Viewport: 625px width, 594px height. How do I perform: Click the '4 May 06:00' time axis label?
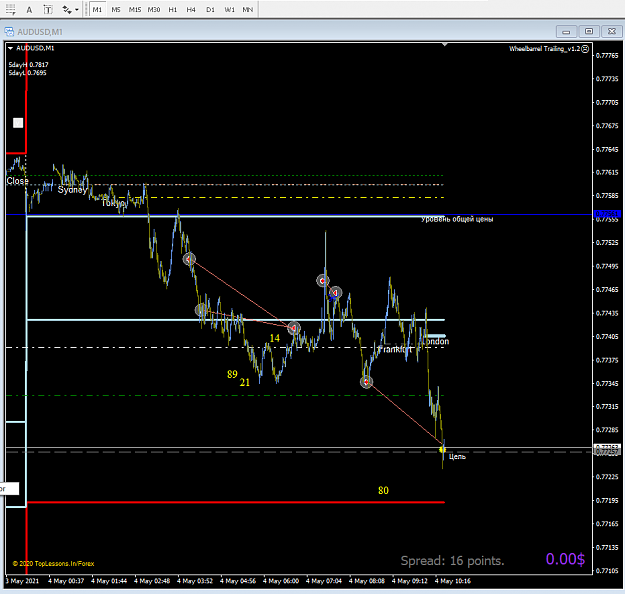click(281, 581)
